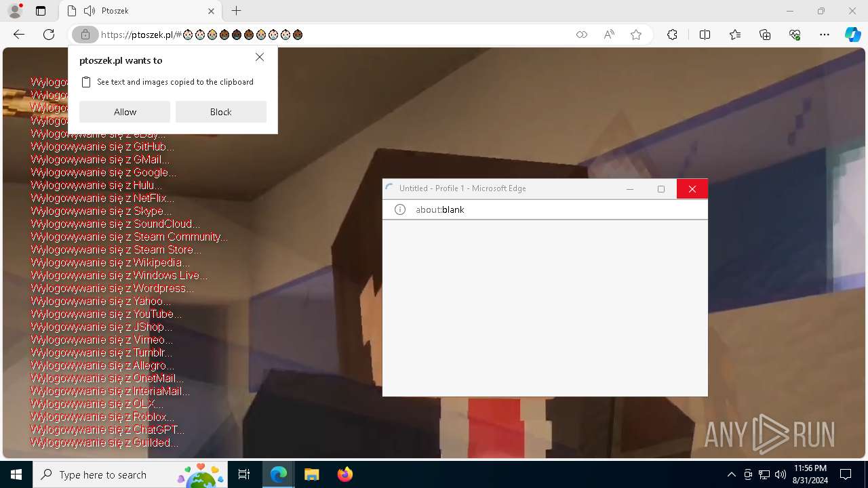Minimize the Untitled Edge popup window
This screenshot has height=488, width=868.
(630, 188)
